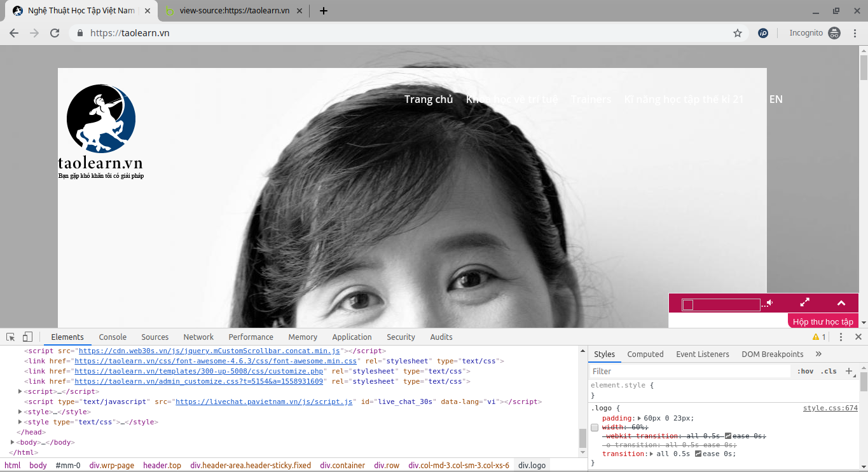Open the Event Listeners sidebar tab
The width and height of the screenshot is (868, 472).
pyautogui.click(x=703, y=354)
